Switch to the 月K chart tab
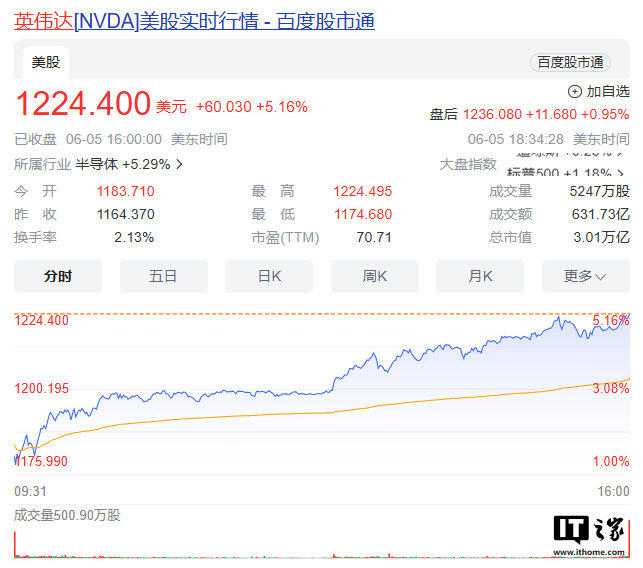Screen dimensions: 643x568 point(480,276)
